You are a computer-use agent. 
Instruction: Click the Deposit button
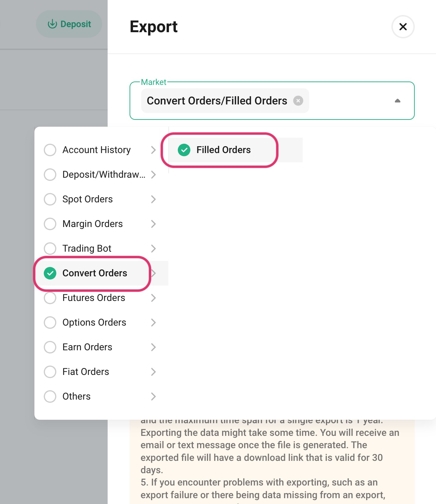click(69, 24)
